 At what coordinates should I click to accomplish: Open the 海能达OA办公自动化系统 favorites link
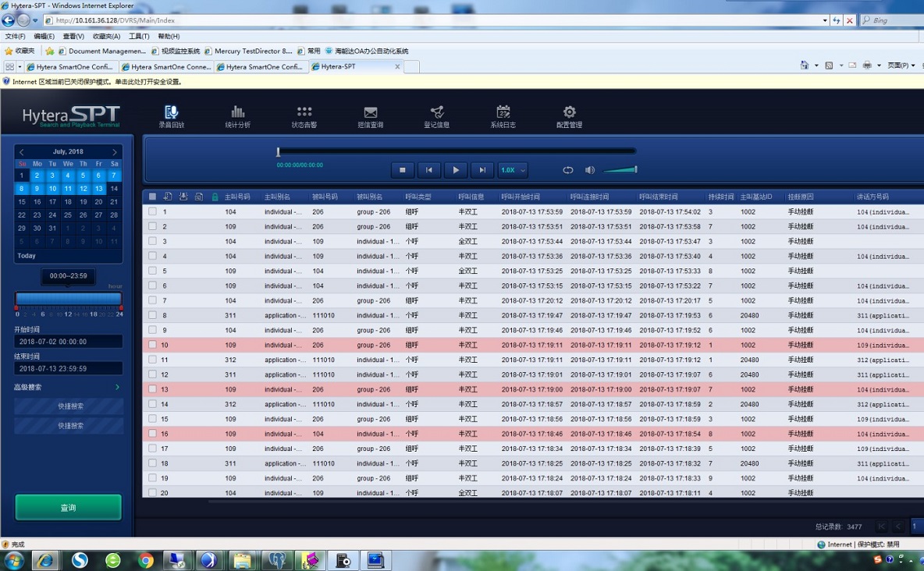point(367,51)
